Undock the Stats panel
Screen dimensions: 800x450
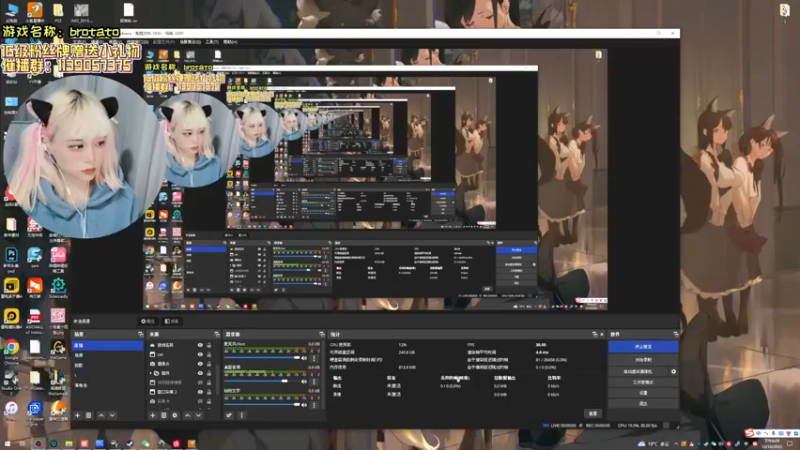(594, 334)
